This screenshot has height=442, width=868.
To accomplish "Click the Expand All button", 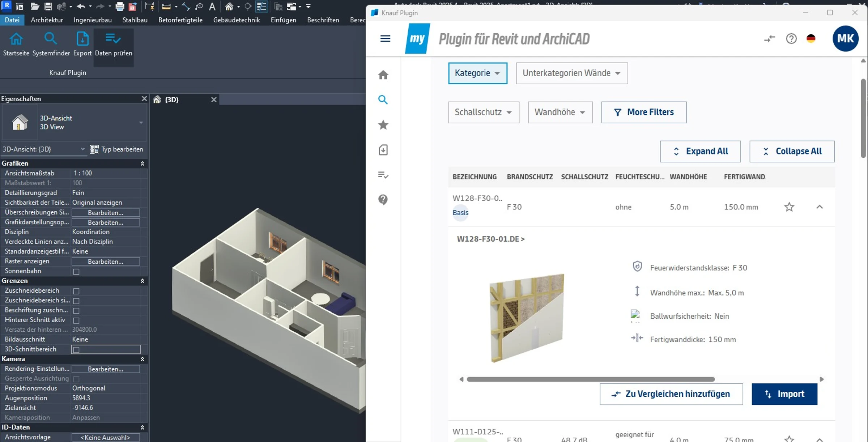I will coord(700,151).
